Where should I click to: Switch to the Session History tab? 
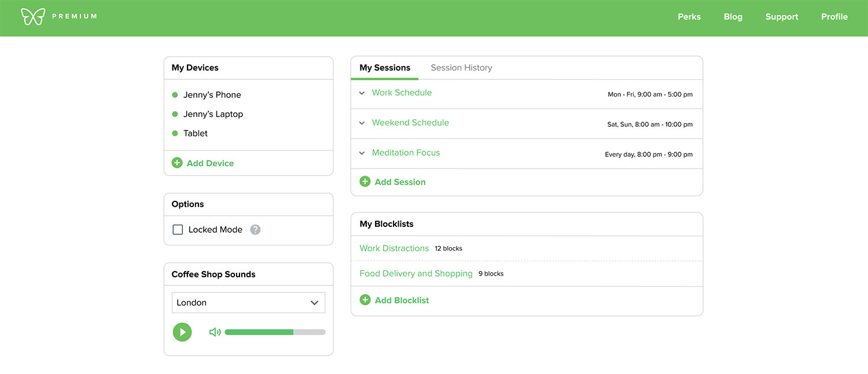461,68
